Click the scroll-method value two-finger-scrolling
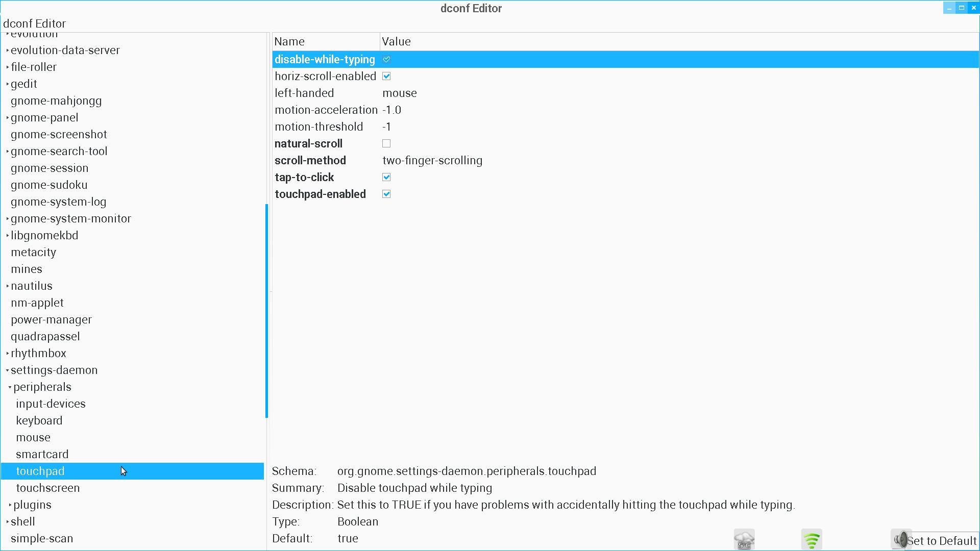Image resolution: width=980 pixels, height=551 pixels. coord(432,161)
